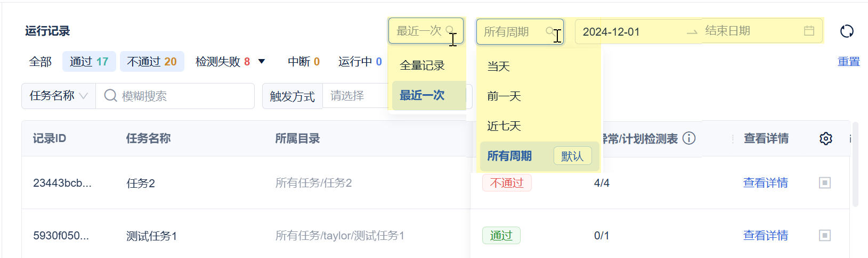
Task: Open the 触发方式 请选择 dropdown
Action: click(x=355, y=96)
